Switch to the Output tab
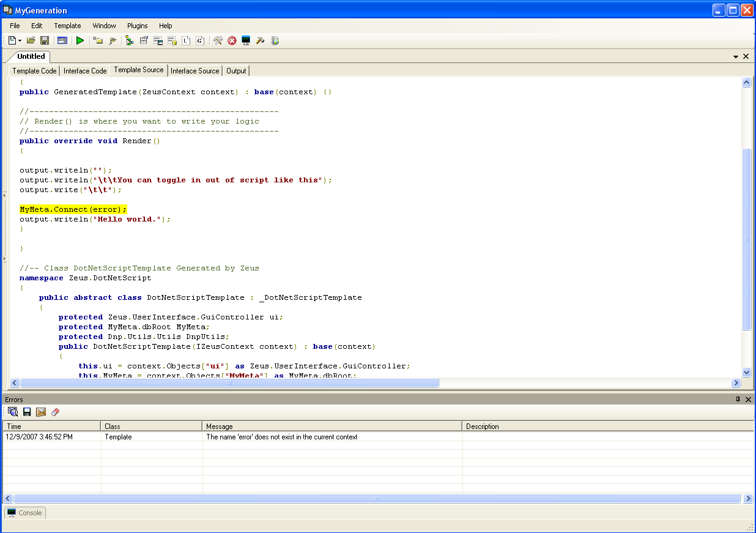Viewport: 756px width, 533px height. [236, 71]
